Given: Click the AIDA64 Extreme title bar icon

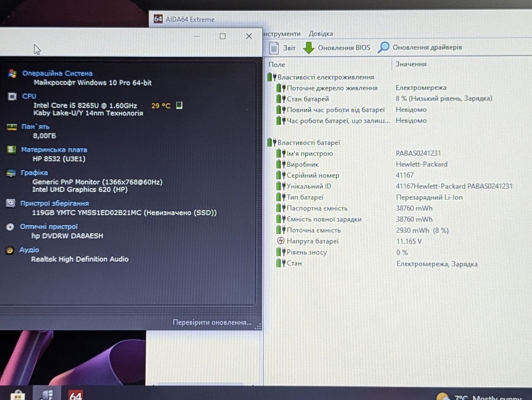Looking at the screenshot, I should click(x=158, y=19).
